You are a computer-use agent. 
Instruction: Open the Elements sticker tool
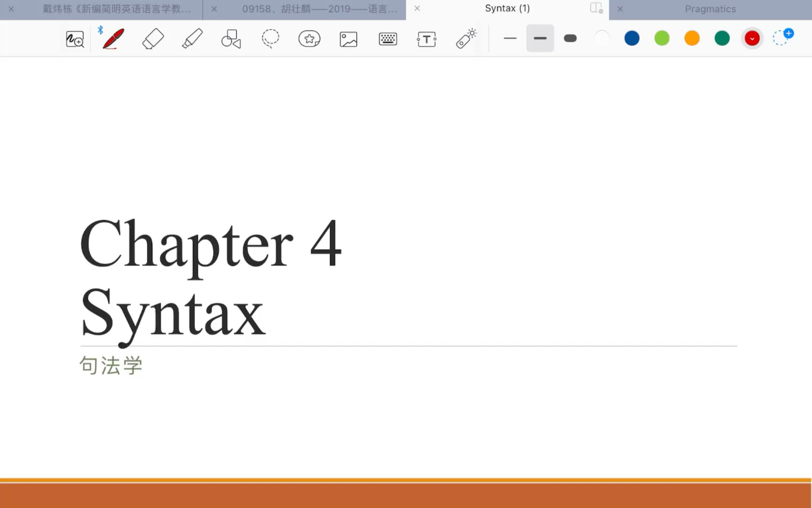[x=309, y=39]
